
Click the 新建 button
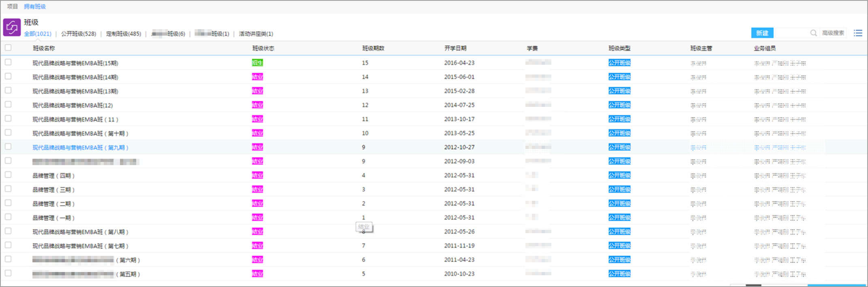pos(762,33)
